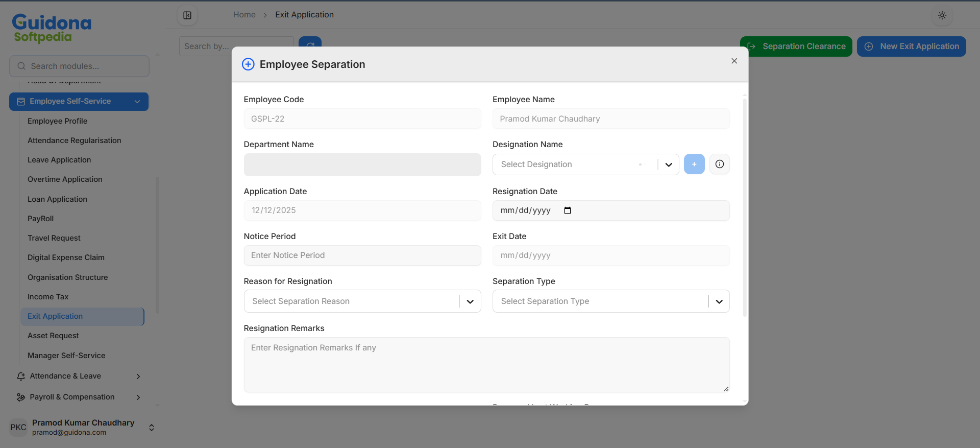Click the Department Name field
980x448 pixels.
click(362, 164)
